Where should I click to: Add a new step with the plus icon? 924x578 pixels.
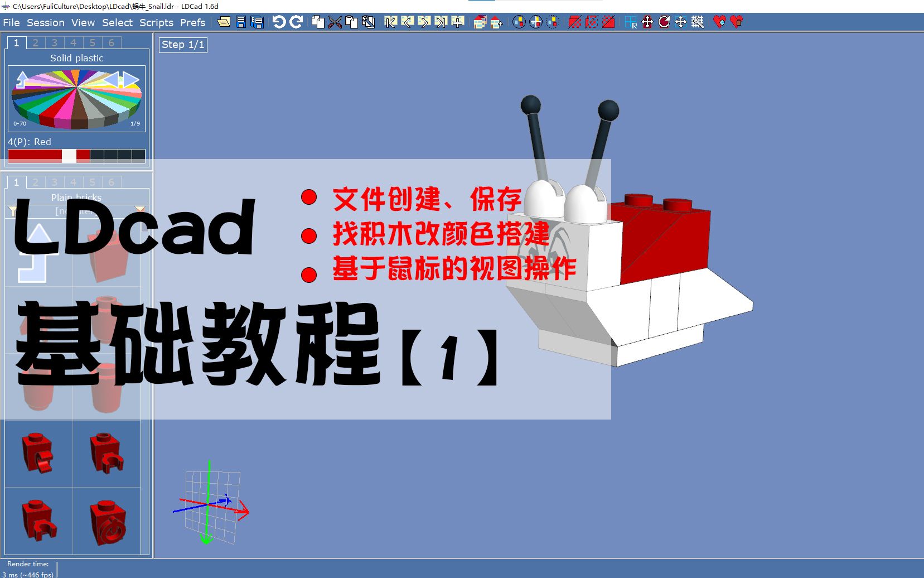pyautogui.click(x=458, y=22)
